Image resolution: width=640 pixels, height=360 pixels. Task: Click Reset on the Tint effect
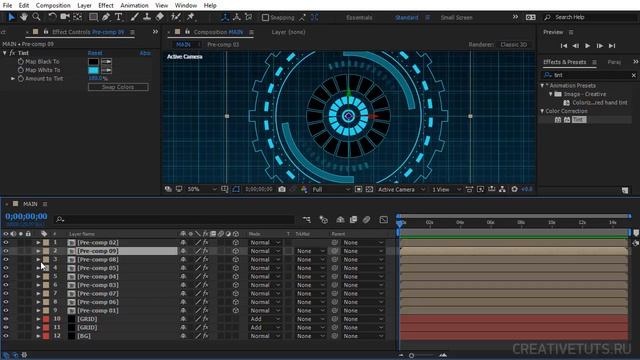(95, 53)
